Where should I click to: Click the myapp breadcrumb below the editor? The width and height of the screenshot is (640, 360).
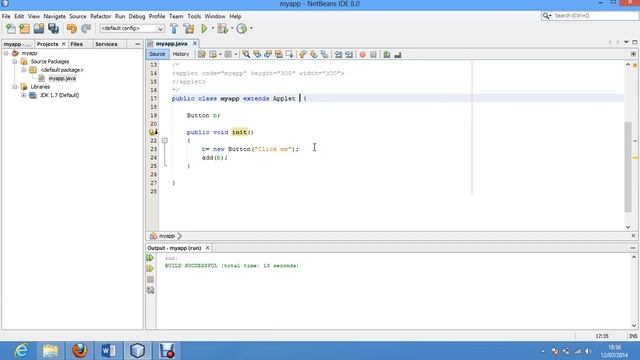point(167,236)
